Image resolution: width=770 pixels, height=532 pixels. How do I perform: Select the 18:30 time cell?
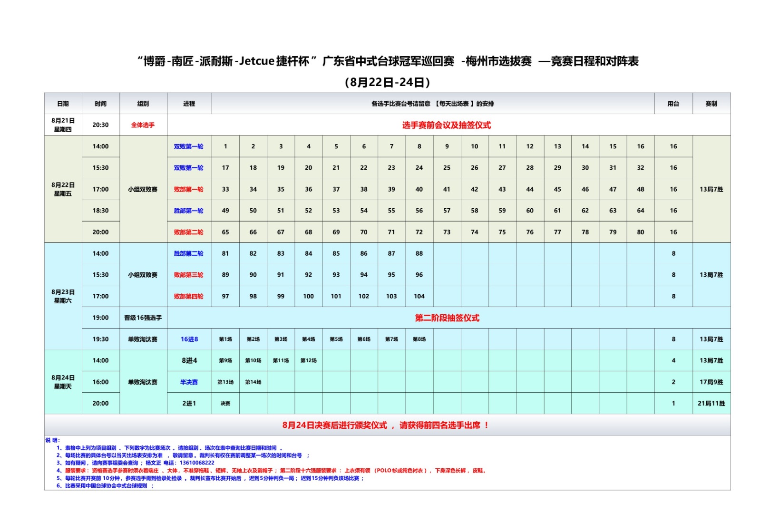pos(100,211)
